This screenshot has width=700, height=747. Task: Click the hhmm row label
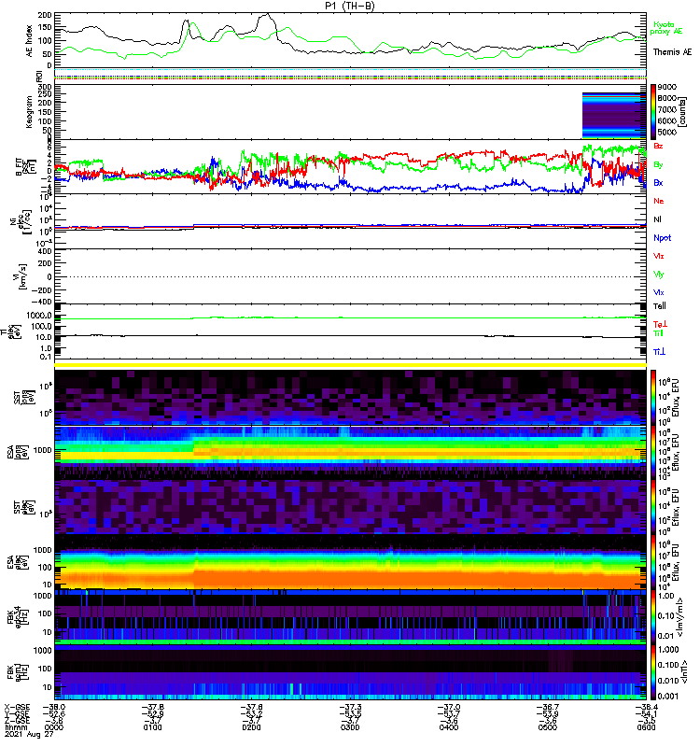tap(16, 727)
